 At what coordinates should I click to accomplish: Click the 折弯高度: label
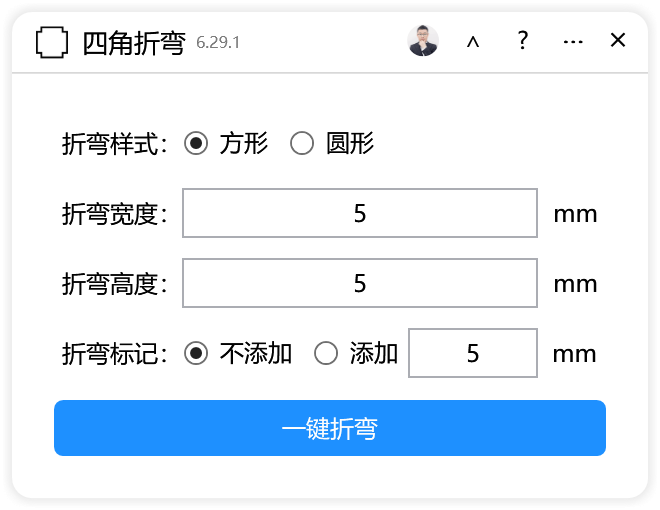point(115,284)
